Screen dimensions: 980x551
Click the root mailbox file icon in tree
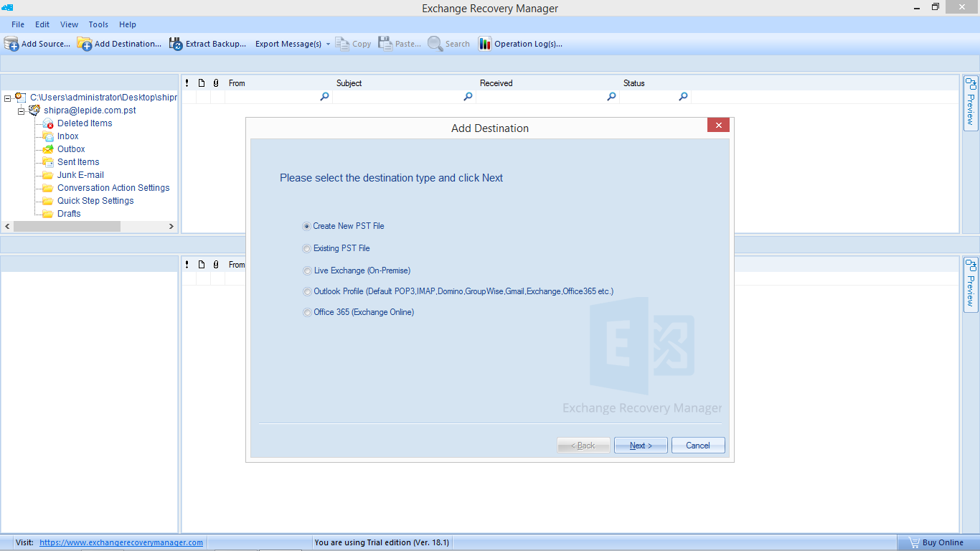point(20,98)
